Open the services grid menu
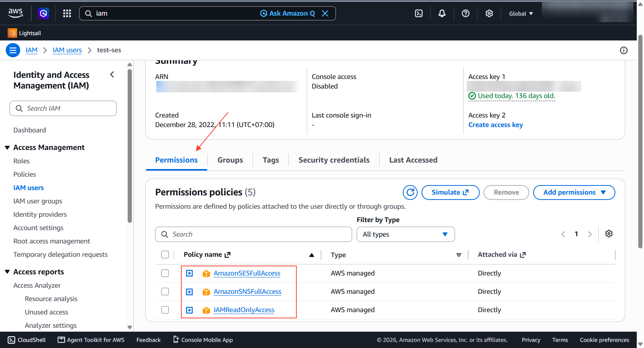Viewport: 644px width, 348px height. click(67, 13)
